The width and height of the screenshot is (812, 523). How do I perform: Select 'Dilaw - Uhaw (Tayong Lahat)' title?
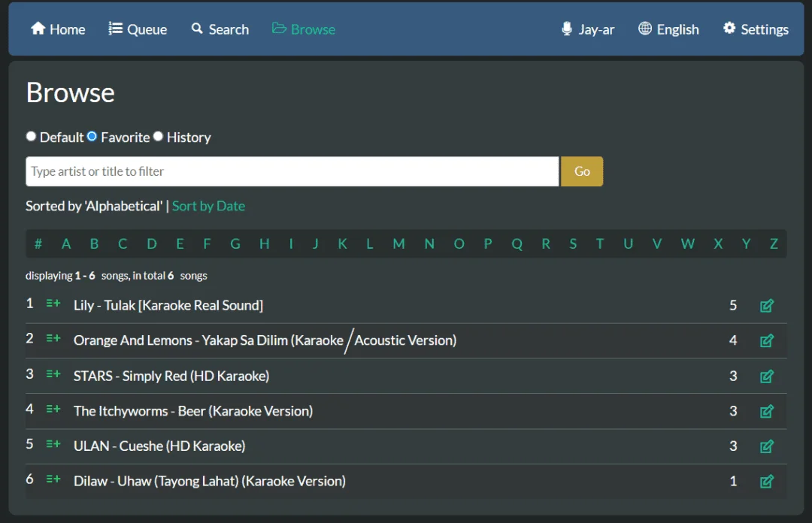pos(210,482)
